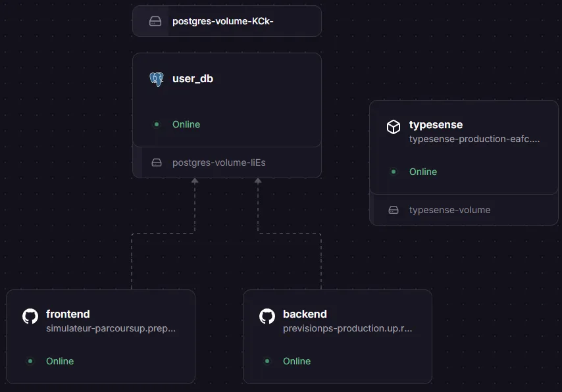The width and height of the screenshot is (562, 392).
Task: Click the GitHub icon on backend service
Action: click(x=267, y=316)
